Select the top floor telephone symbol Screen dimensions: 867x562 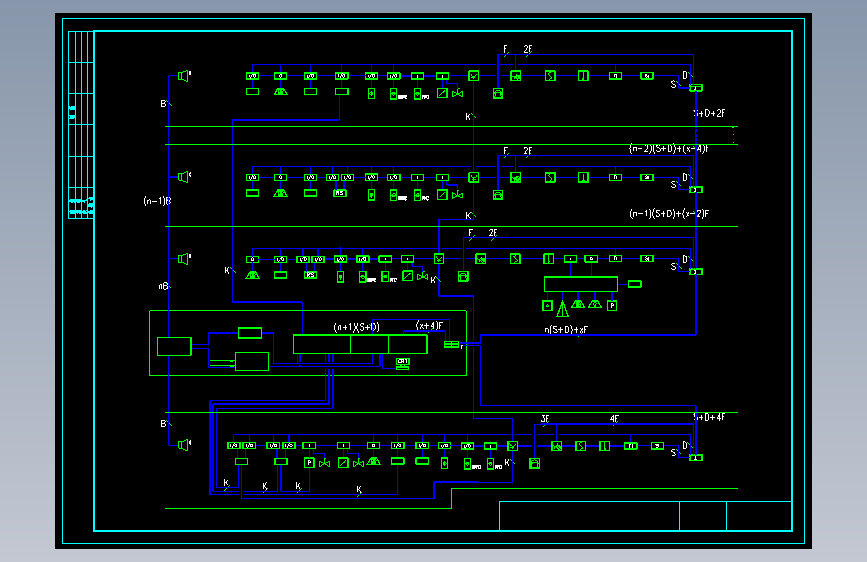point(498,94)
